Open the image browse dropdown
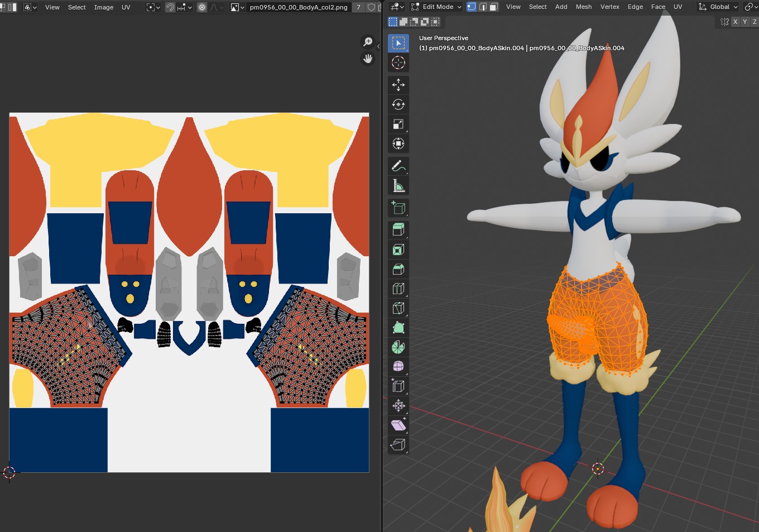 237,7
